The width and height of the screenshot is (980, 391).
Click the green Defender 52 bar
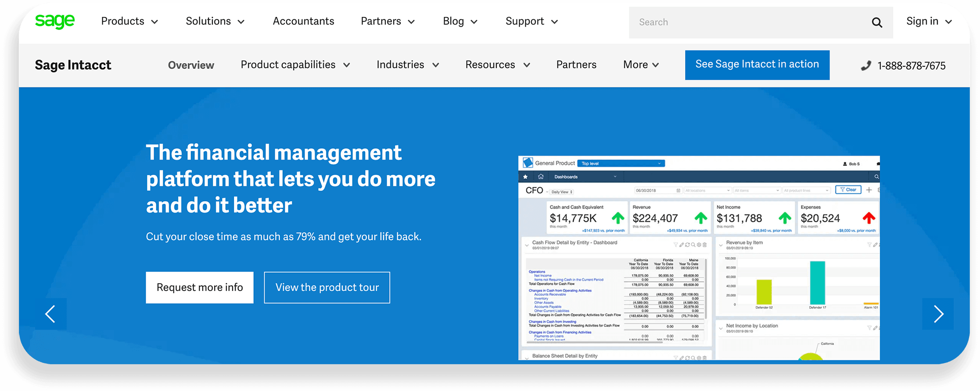coord(764,292)
